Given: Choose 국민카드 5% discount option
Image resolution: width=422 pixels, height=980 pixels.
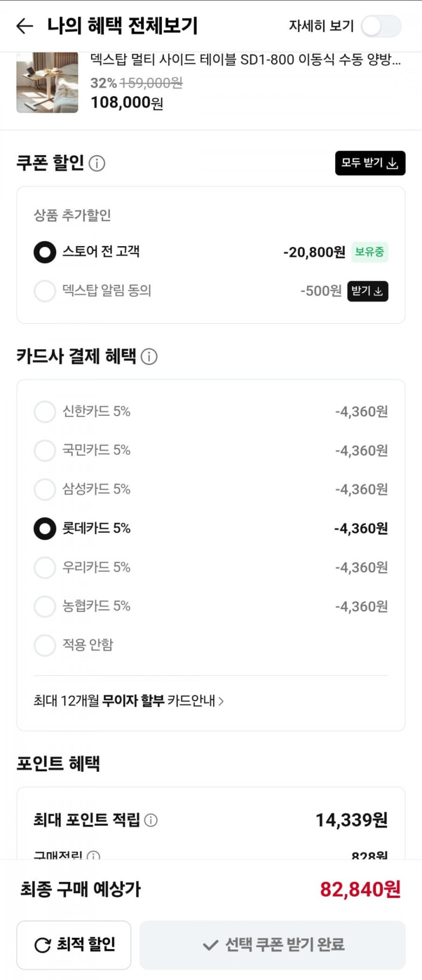Looking at the screenshot, I should point(45,450).
